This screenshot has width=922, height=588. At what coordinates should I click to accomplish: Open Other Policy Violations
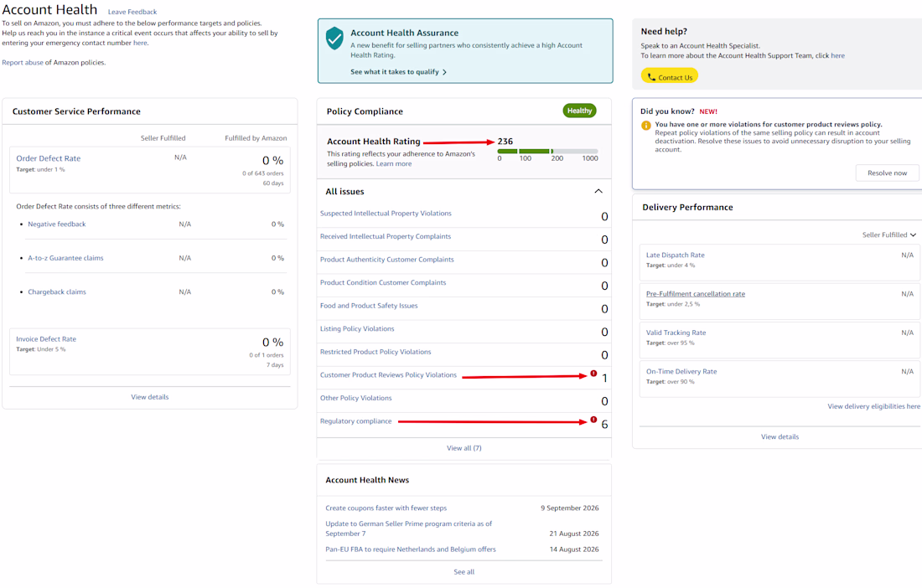[355, 398]
